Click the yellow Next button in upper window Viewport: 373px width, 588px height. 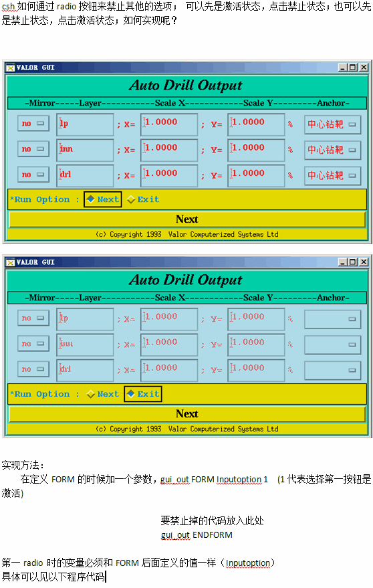tap(186, 219)
